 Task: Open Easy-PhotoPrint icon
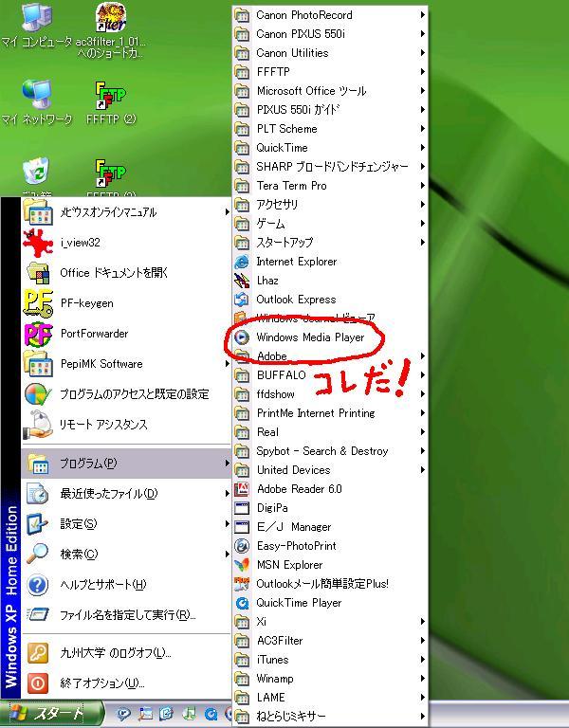click(x=242, y=546)
